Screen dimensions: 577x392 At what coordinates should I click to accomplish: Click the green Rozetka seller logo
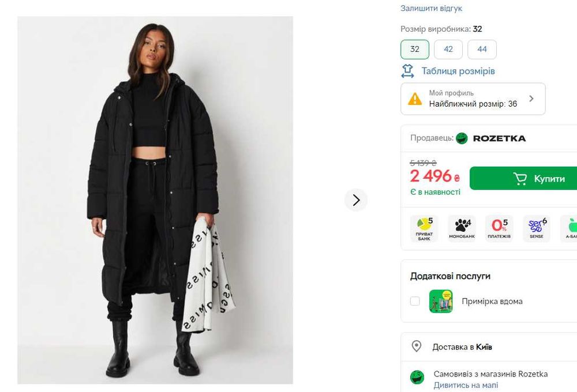(462, 138)
